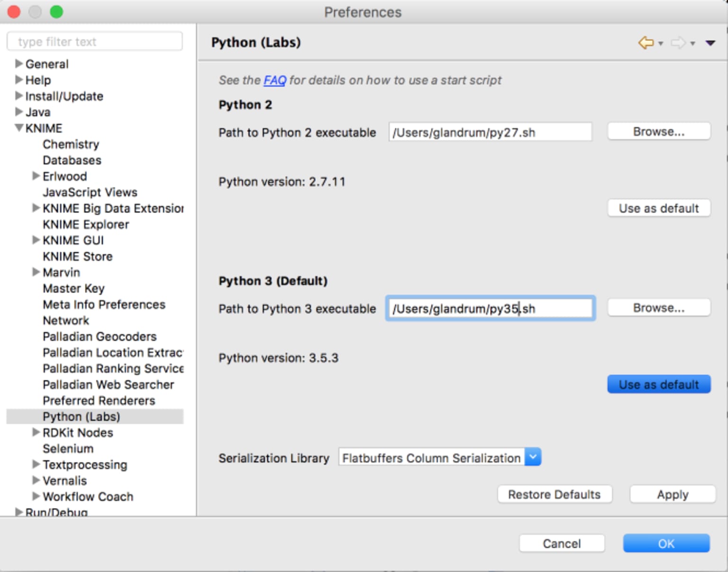Browse for the Python 2 executable
The image size is (728, 572).
[659, 131]
